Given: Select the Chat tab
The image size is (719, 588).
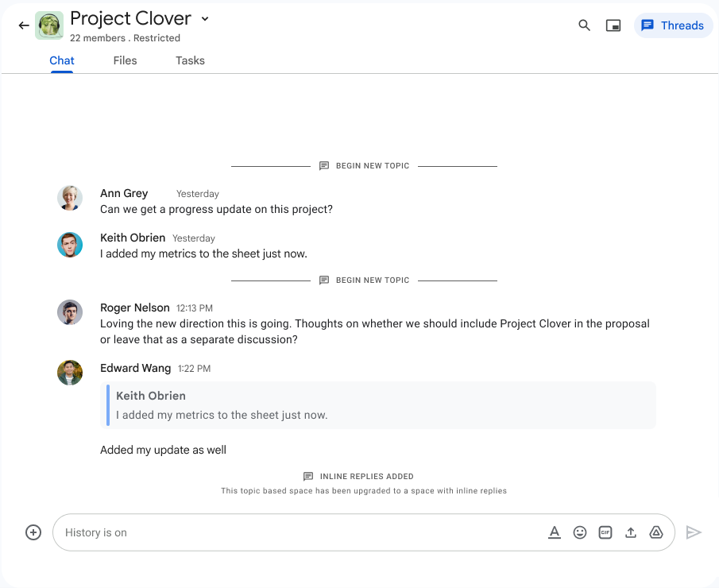Looking at the screenshot, I should 61,60.
